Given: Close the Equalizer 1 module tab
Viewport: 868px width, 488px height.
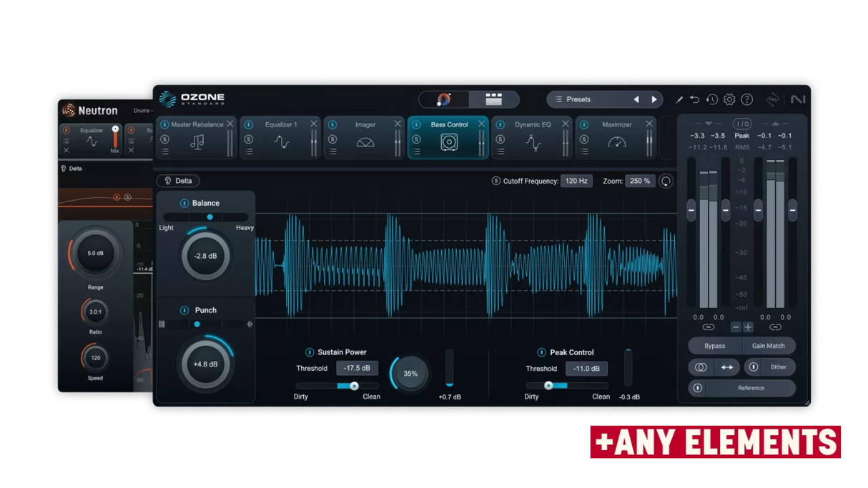Looking at the screenshot, I should tap(315, 123).
